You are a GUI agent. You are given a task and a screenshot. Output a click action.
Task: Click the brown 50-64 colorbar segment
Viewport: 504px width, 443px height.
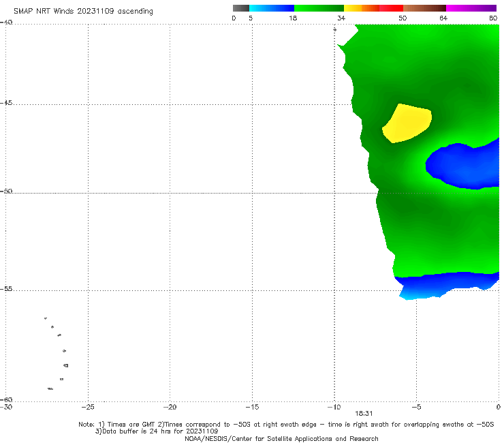coord(424,8)
